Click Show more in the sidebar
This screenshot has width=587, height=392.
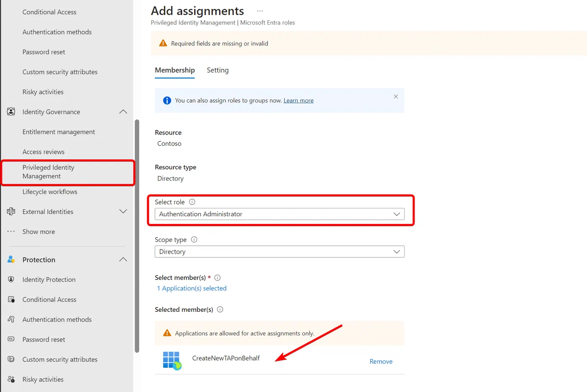click(39, 231)
